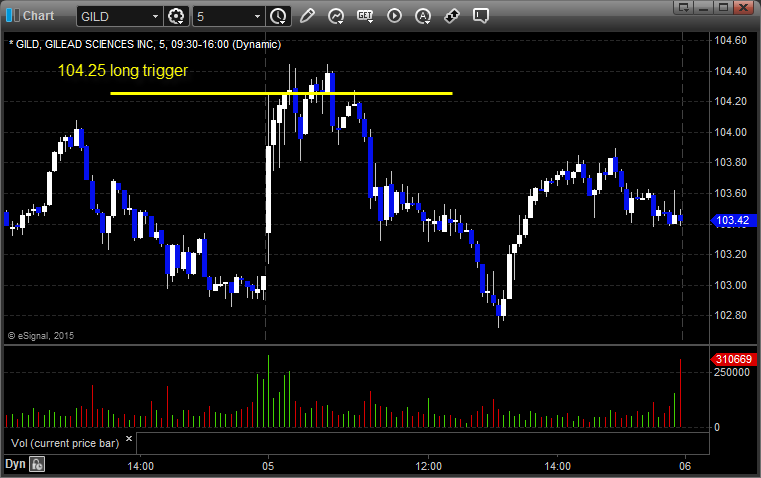The width and height of the screenshot is (761, 478).
Task: Open the time template clock icon
Action: 279,16
